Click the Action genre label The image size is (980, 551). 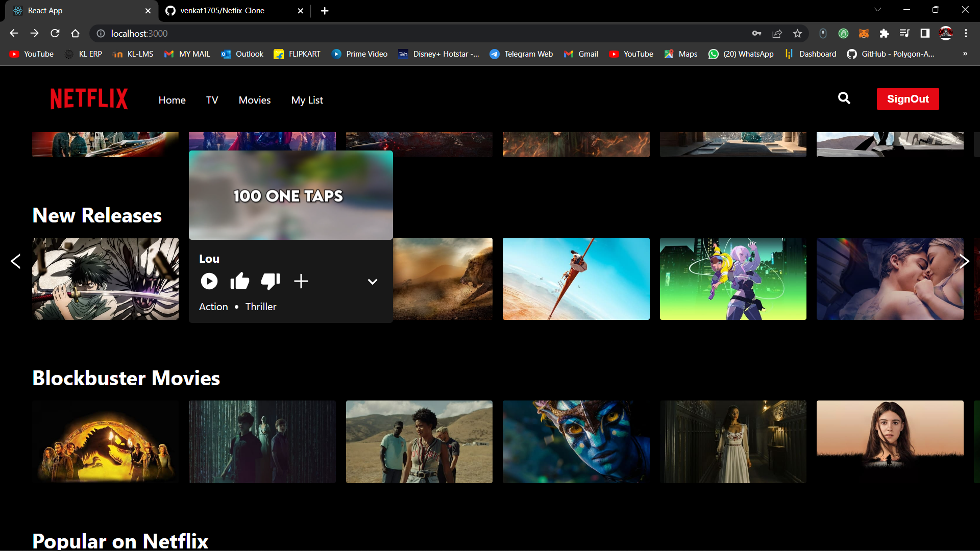tap(213, 307)
